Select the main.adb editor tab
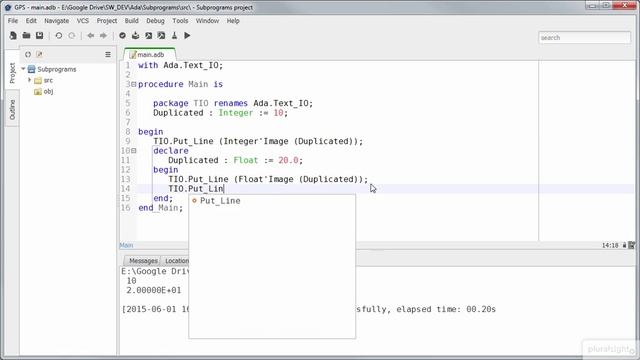 150,55
